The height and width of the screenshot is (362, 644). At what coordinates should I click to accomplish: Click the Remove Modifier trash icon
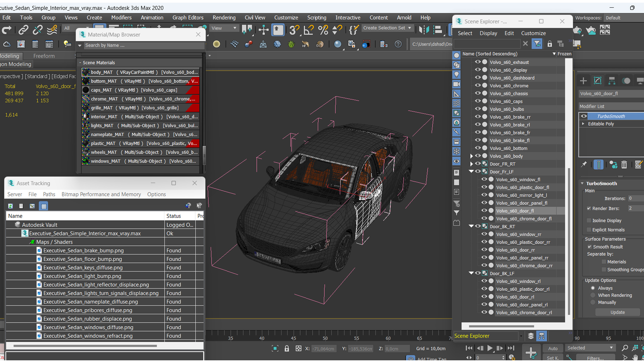coord(624,165)
